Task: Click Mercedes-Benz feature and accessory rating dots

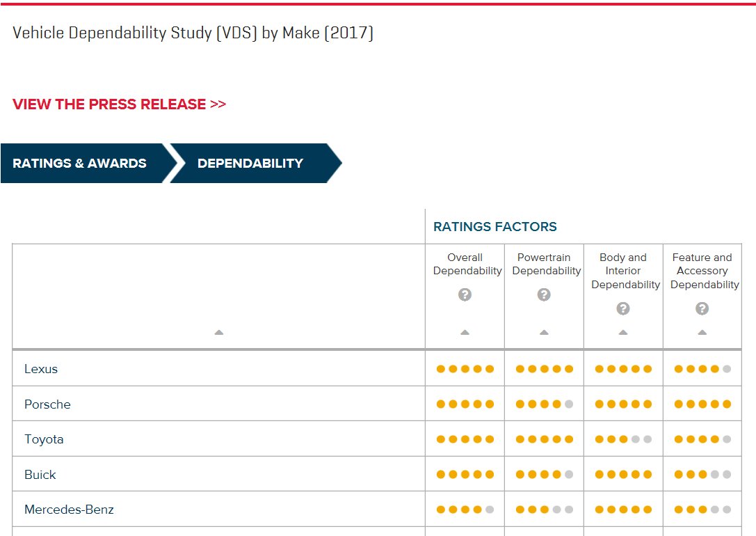Action: click(702, 510)
